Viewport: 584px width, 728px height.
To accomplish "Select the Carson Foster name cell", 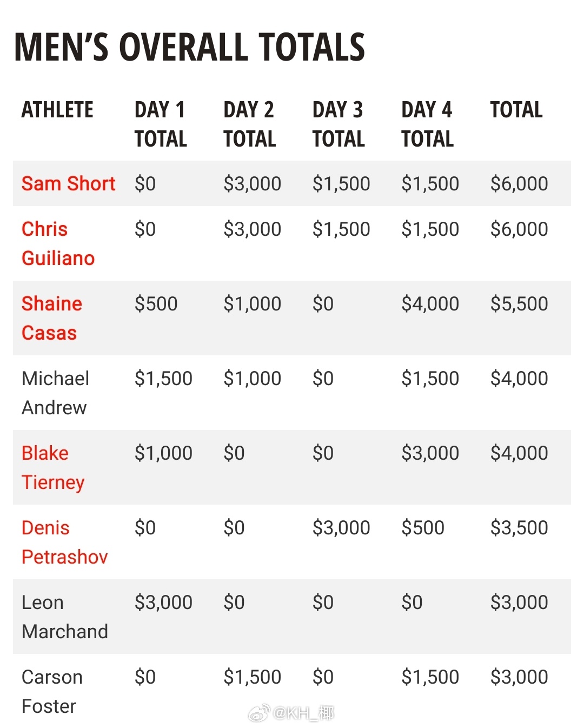I will [x=52, y=691].
